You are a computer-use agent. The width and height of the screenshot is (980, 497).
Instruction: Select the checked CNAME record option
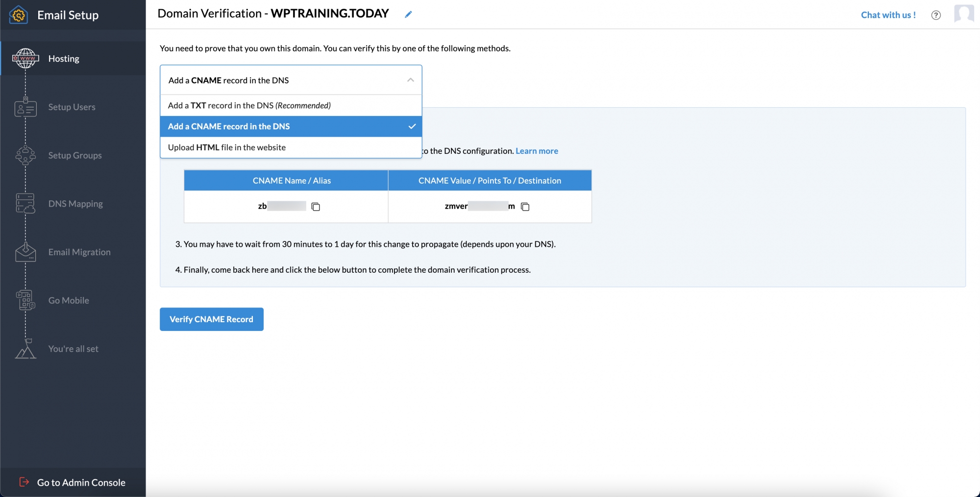click(229, 126)
